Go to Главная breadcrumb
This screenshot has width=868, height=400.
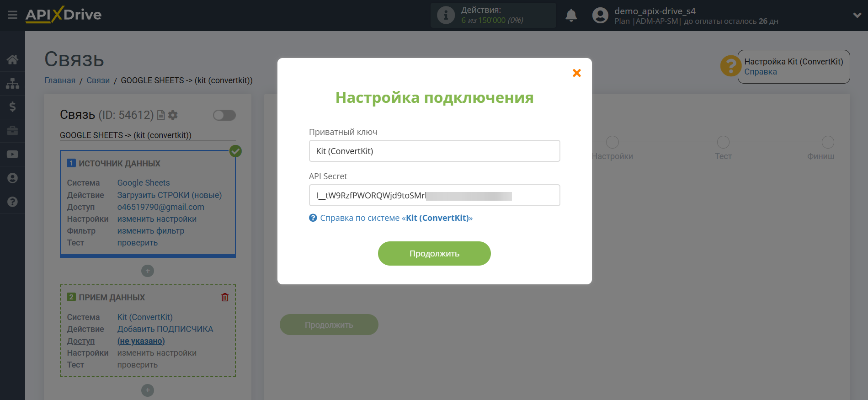point(60,80)
